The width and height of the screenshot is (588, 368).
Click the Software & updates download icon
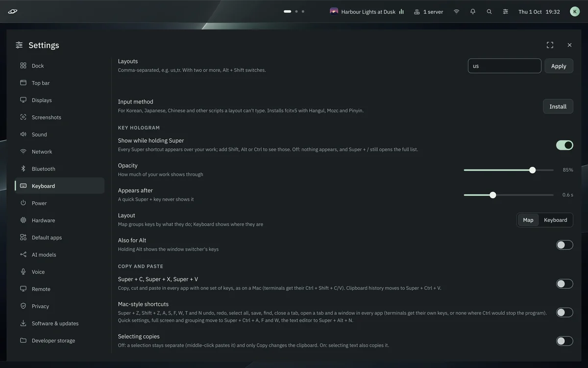pos(23,323)
